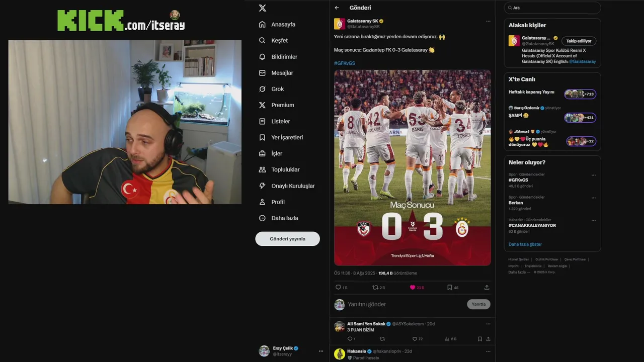Like the Ali Sami Yen Sokak comment
Image resolution: width=644 pixels, height=362 pixels.
tap(415, 339)
